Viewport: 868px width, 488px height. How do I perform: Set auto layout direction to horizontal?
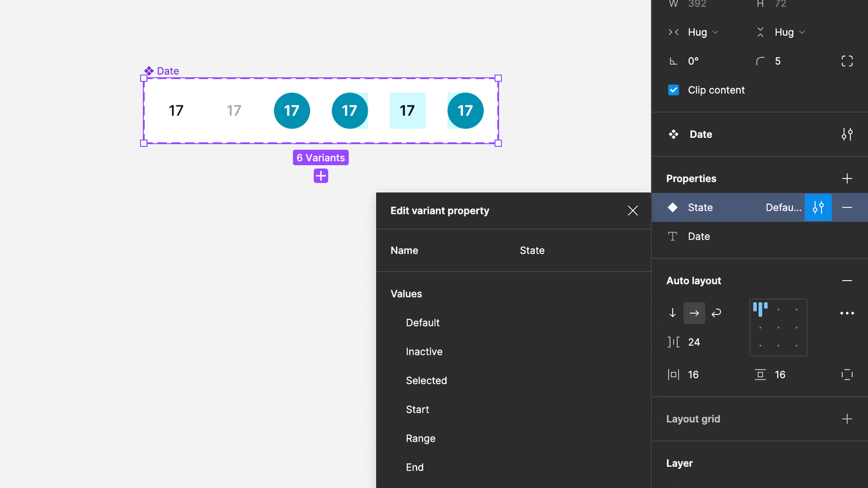(694, 313)
